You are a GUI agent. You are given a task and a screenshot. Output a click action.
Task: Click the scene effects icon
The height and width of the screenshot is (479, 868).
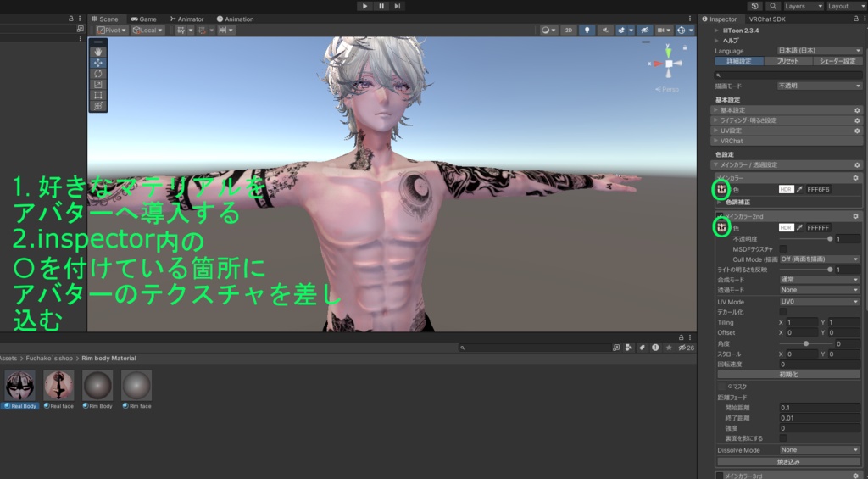tap(623, 31)
